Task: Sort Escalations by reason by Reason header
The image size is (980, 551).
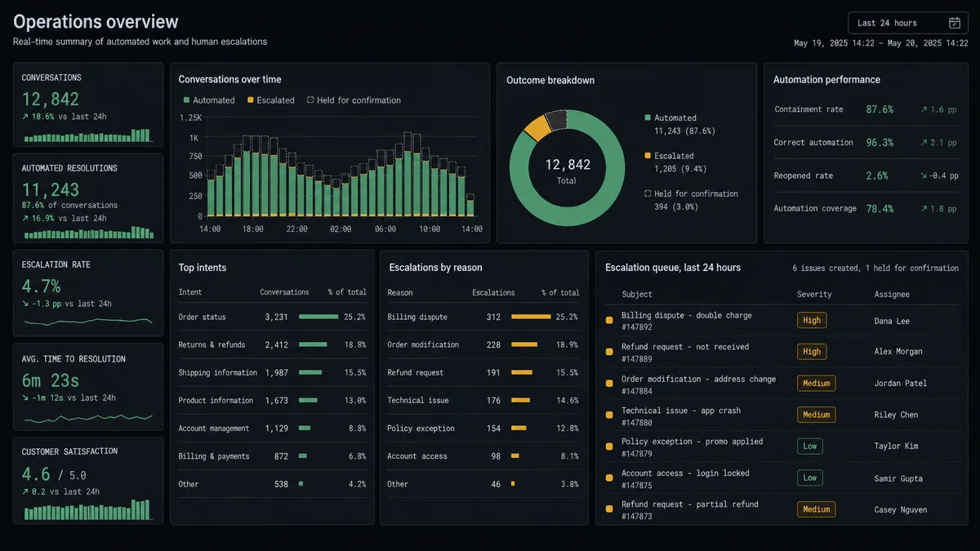Action: click(400, 292)
